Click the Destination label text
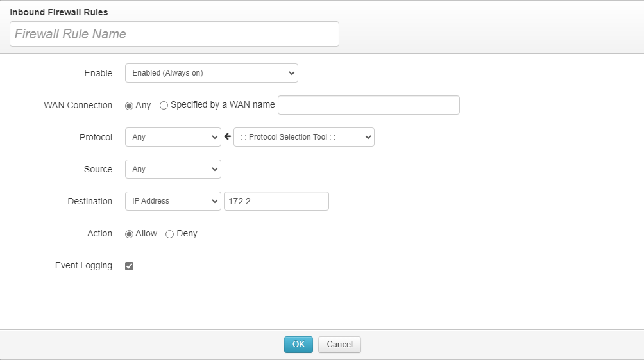The width and height of the screenshot is (644, 360). pos(90,201)
